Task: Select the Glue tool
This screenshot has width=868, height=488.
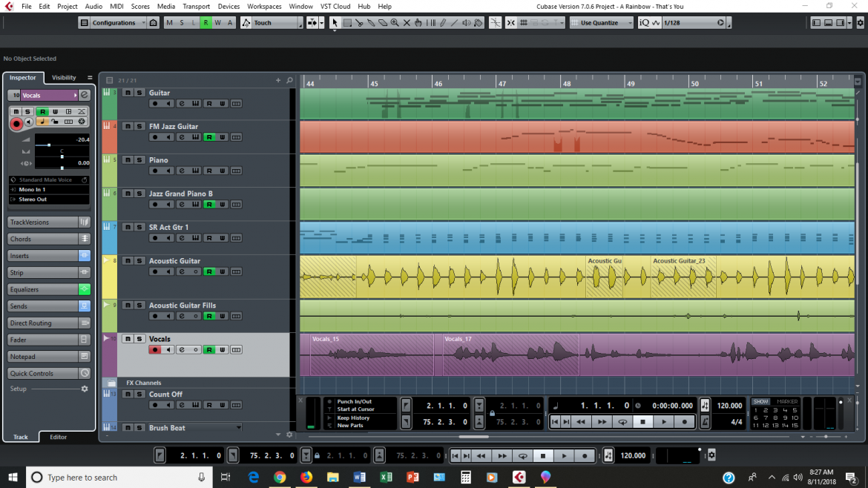Action: (x=371, y=22)
